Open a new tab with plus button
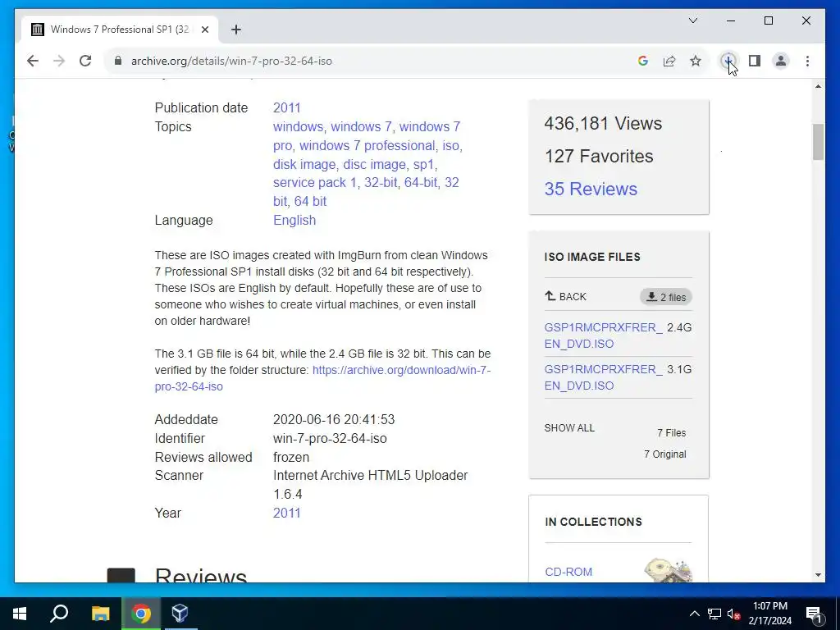Viewport: 840px width, 630px height. tap(235, 30)
